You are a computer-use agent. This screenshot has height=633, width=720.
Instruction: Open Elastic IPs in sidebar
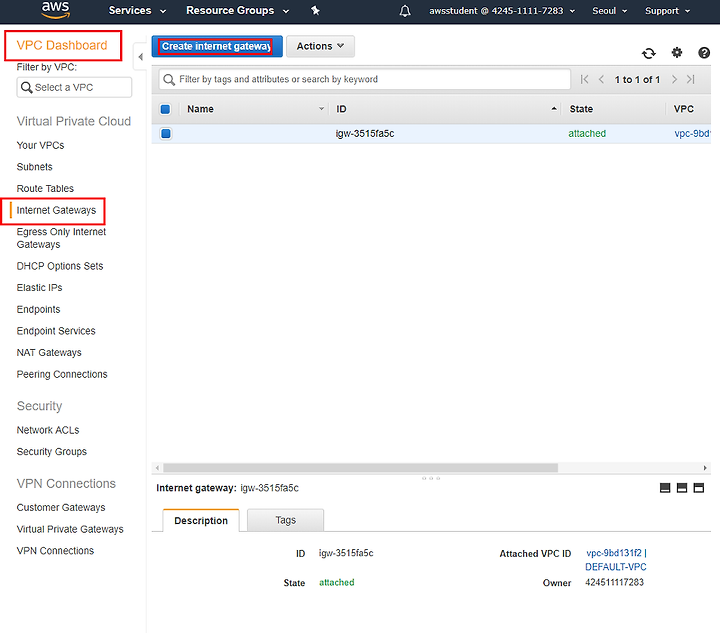click(39, 288)
